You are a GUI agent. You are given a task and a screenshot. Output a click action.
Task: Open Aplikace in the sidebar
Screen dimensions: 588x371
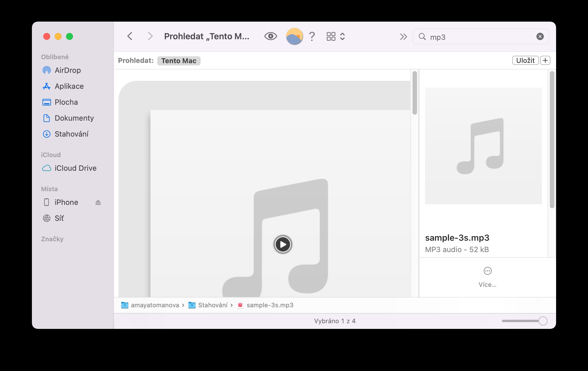tap(69, 86)
